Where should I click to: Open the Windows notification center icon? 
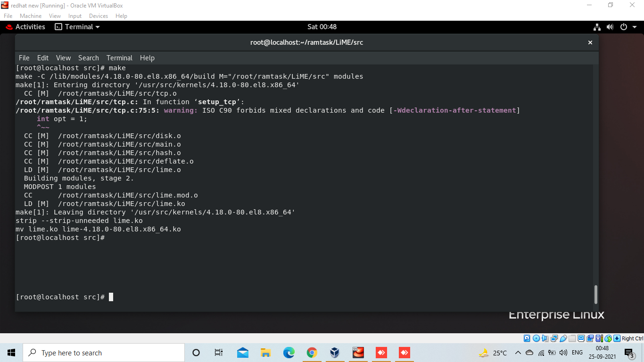click(629, 353)
